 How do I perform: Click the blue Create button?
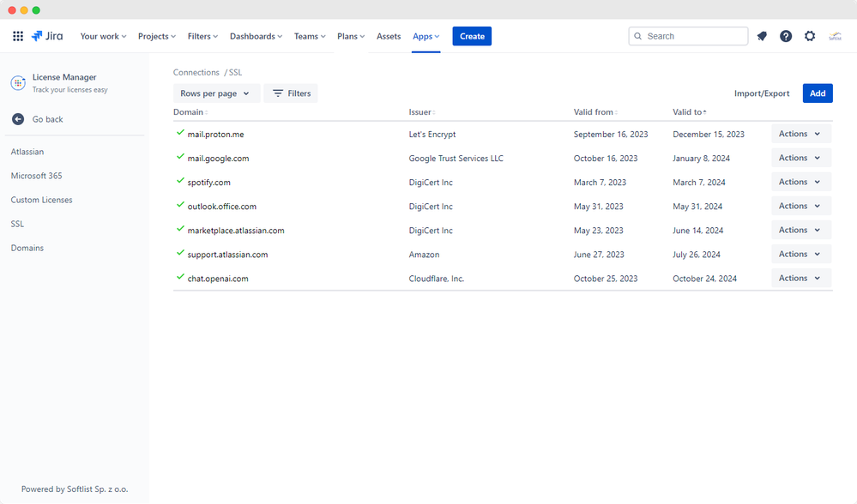click(x=472, y=36)
